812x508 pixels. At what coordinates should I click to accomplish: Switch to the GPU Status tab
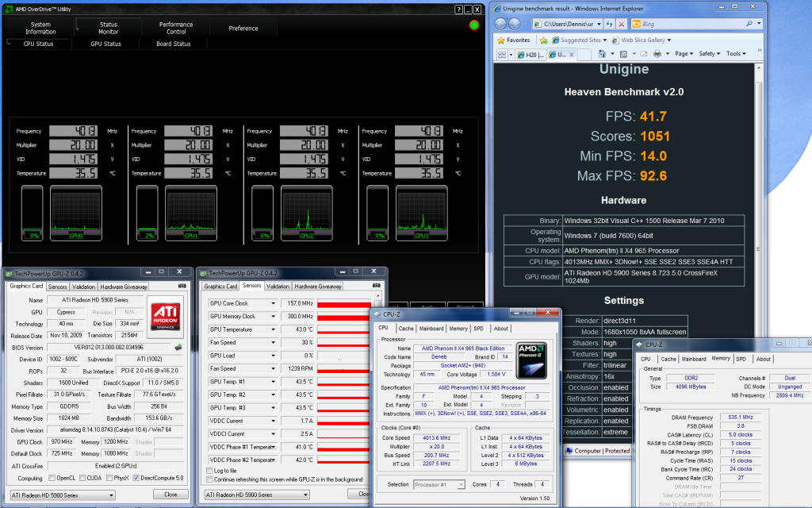[106, 44]
